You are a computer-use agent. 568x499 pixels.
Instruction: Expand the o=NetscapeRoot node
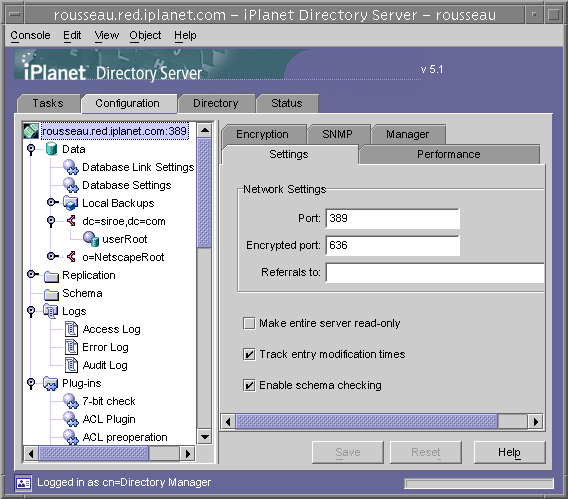point(52,256)
